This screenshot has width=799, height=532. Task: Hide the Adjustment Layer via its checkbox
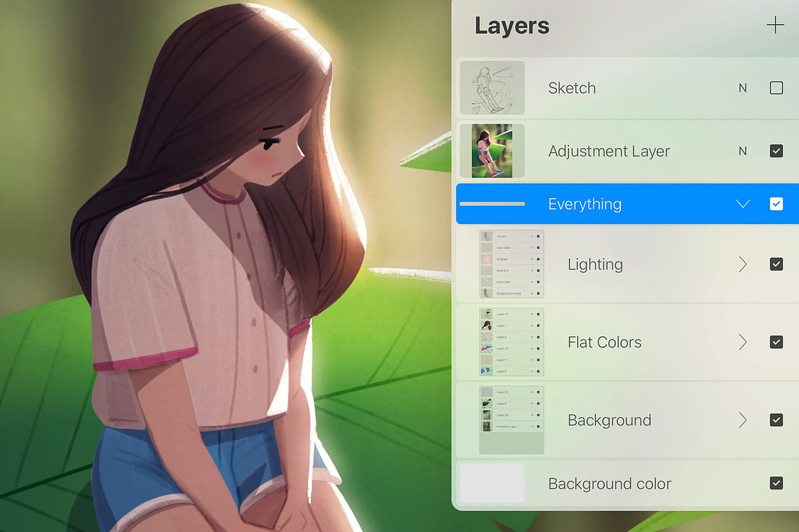(776, 151)
